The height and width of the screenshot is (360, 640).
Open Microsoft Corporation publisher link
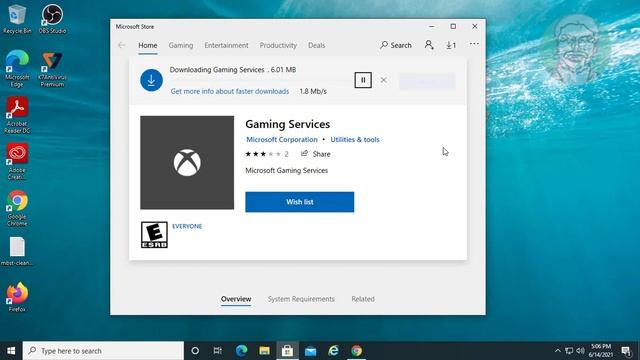282,140
